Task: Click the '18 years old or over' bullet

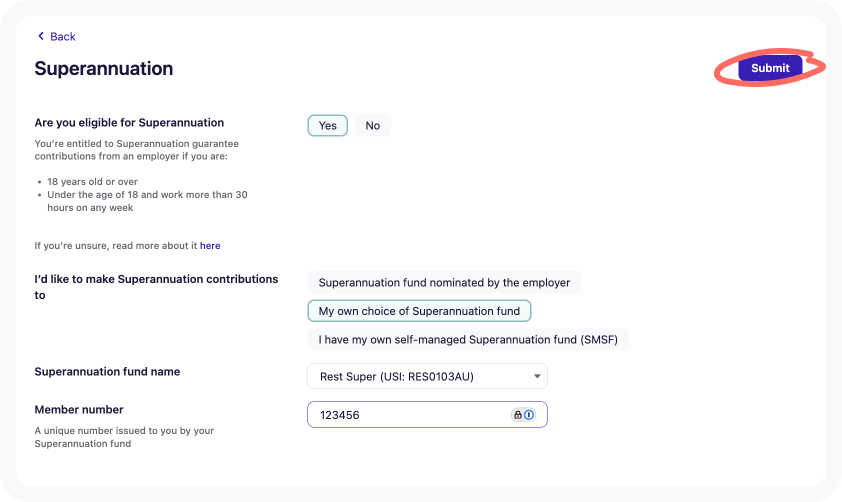Action: pyautogui.click(x=92, y=181)
